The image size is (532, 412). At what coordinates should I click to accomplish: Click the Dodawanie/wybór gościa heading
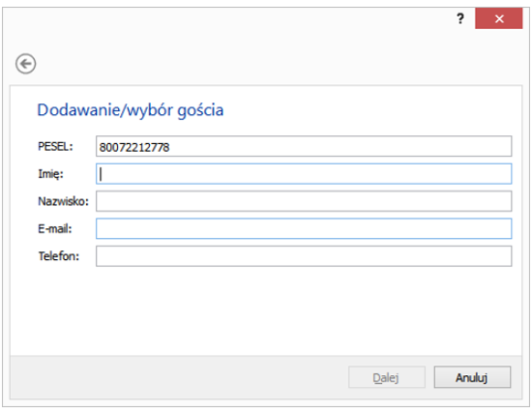[x=131, y=110]
